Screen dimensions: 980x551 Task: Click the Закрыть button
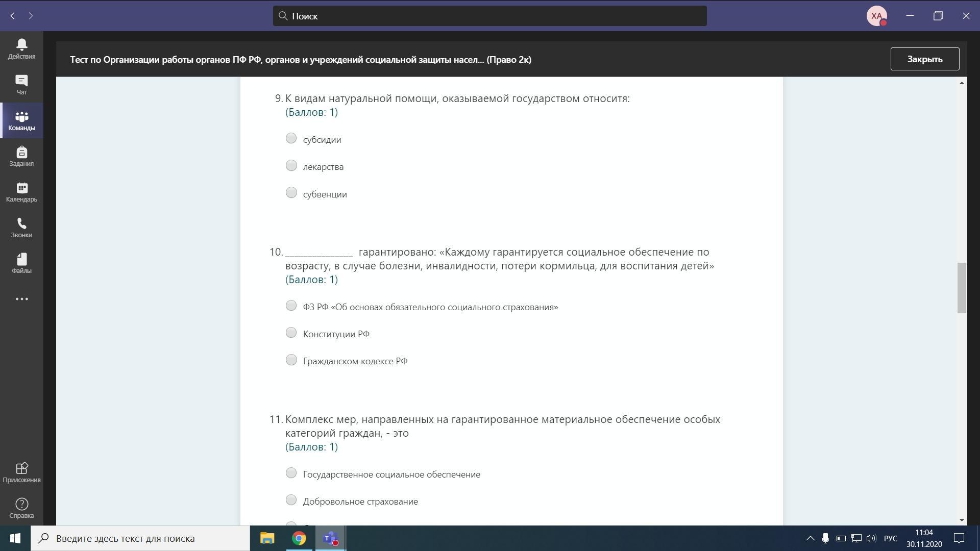(924, 59)
